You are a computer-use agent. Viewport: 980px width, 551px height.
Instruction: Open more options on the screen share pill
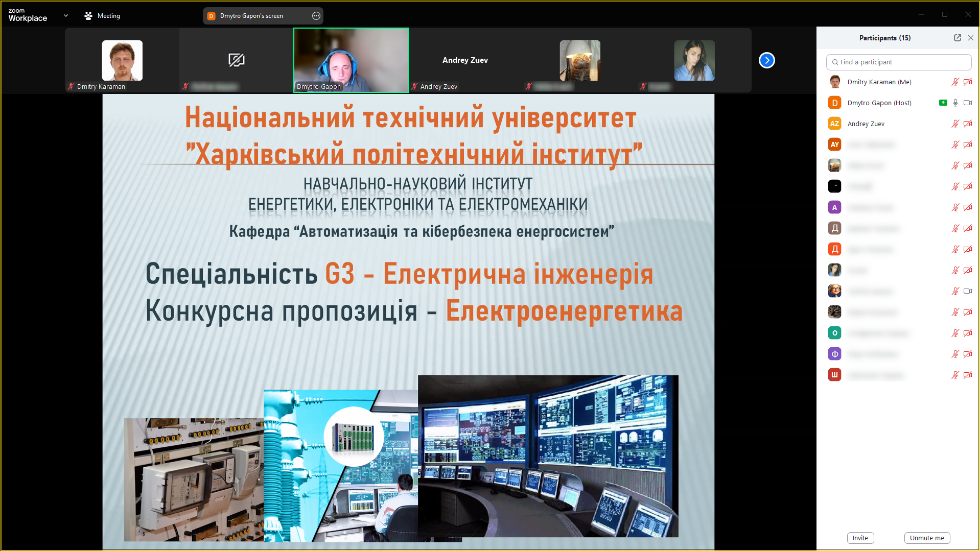pyautogui.click(x=316, y=16)
